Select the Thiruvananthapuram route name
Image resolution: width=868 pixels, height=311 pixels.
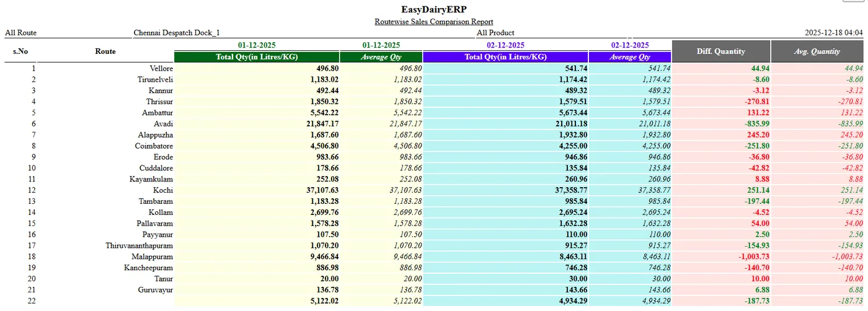coord(139,245)
